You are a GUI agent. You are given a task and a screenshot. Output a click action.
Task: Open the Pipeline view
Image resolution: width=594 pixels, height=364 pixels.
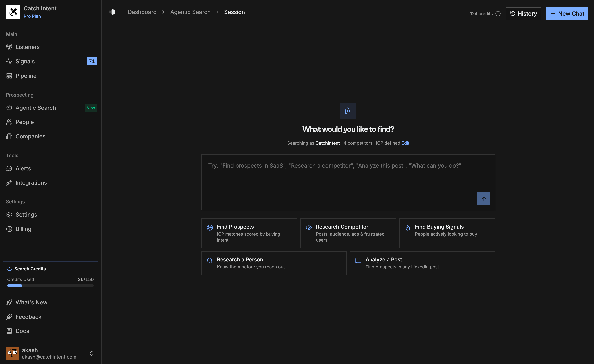click(x=26, y=76)
